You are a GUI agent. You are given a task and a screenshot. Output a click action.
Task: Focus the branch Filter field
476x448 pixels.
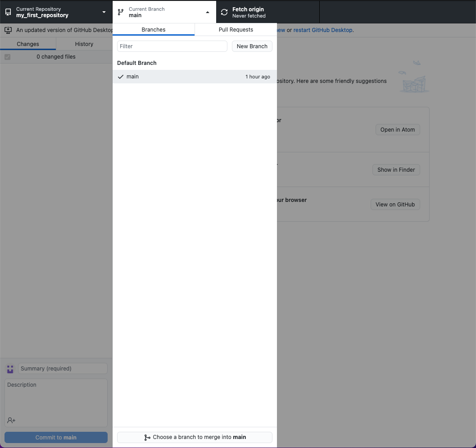point(172,46)
